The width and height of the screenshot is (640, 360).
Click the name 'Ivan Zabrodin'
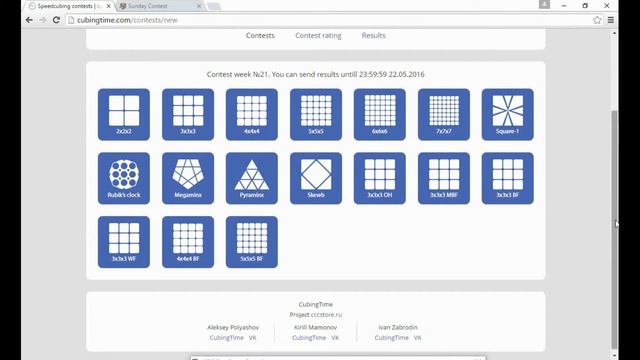pos(398,327)
